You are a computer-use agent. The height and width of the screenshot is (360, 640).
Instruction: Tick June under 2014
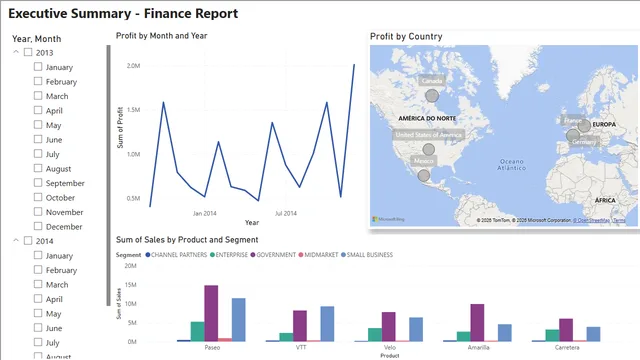point(38,328)
